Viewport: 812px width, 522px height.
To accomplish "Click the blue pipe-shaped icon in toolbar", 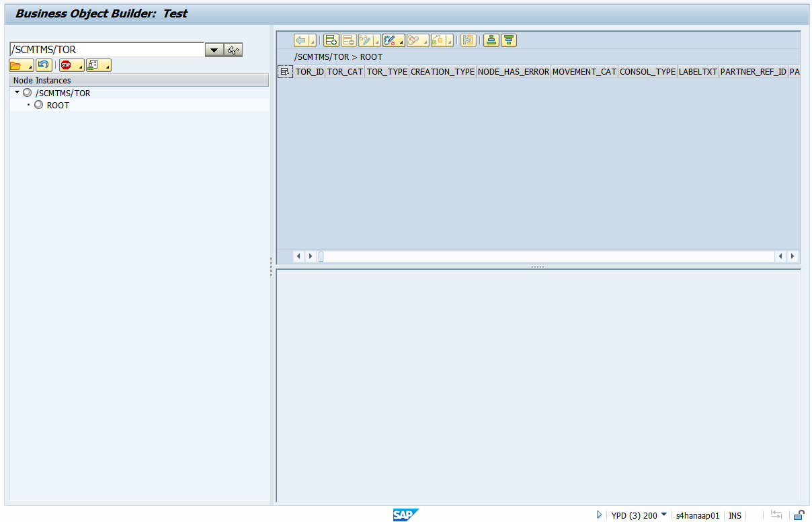I will 469,40.
